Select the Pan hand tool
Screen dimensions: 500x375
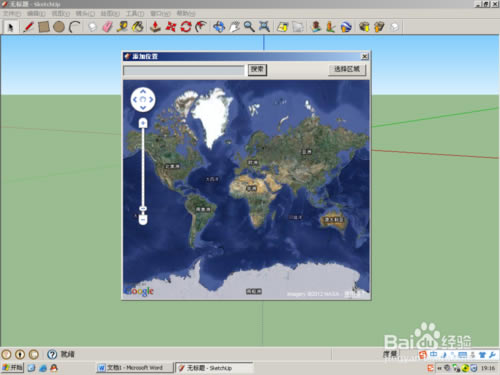234,27
